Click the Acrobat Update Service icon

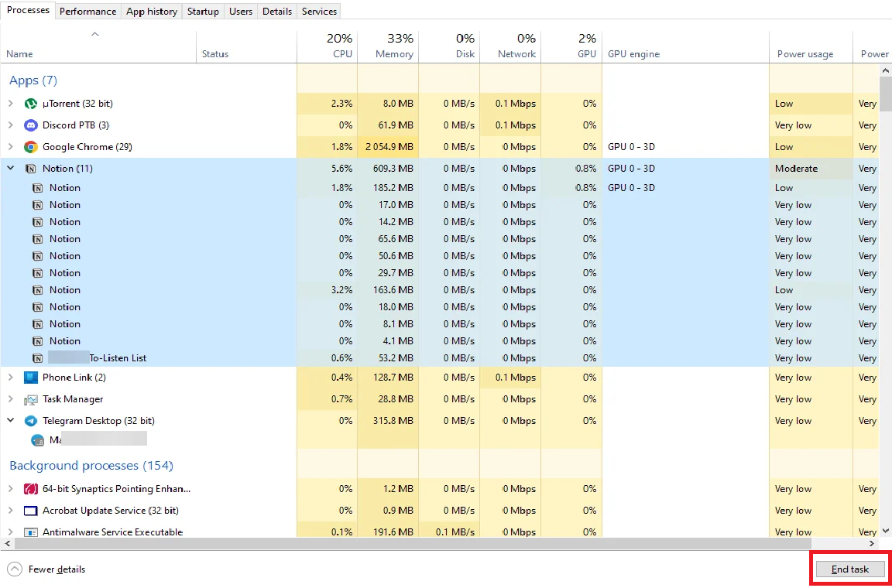(x=31, y=511)
